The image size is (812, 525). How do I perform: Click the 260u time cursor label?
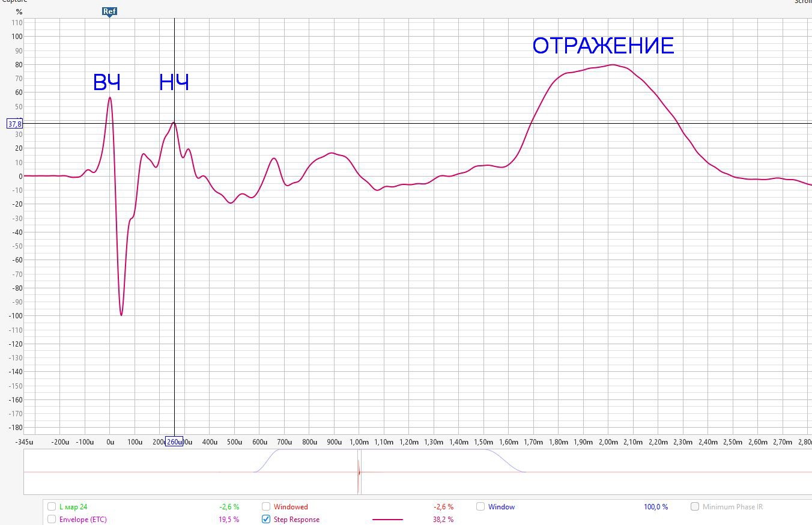[x=174, y=442]
